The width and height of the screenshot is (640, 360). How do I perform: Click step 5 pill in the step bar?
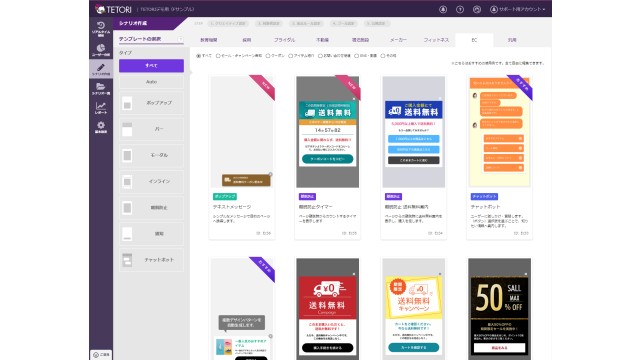coord(377,23)
